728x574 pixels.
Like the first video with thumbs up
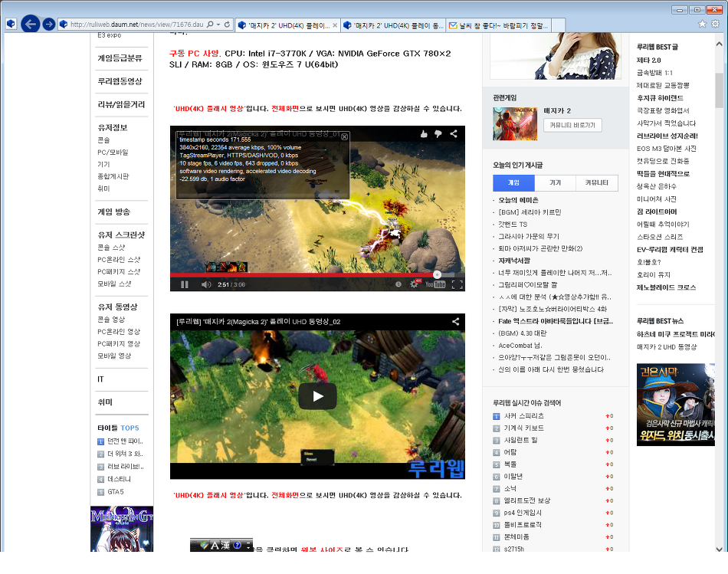click(424, 134)
